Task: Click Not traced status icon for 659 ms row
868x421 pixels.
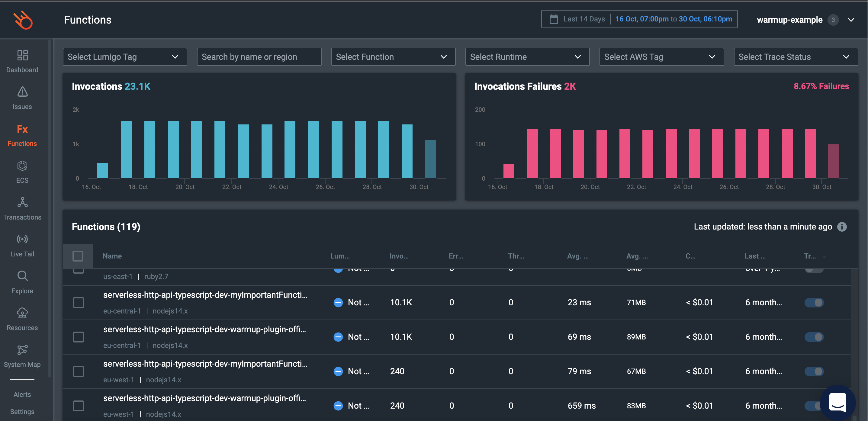Action: 338,406
